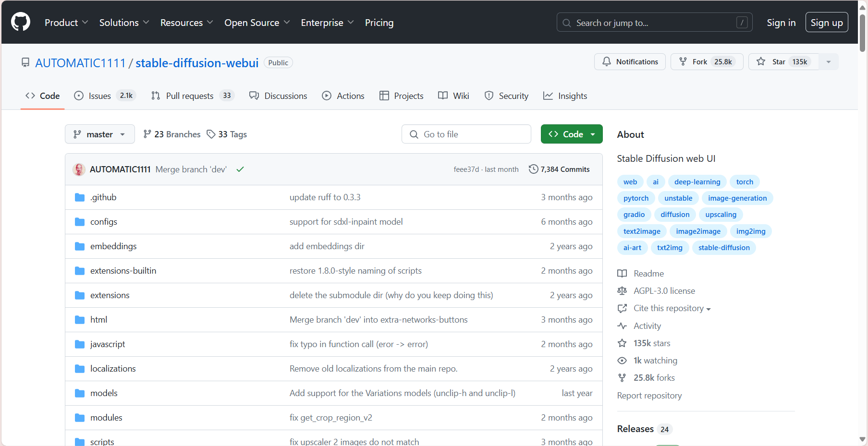
Task: Click the fork icon beside 25.8k forks
Action: [622, 378]
